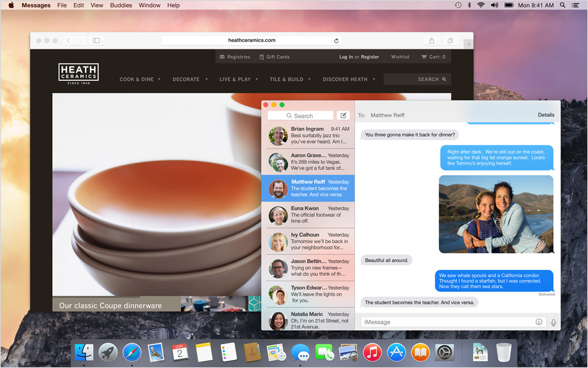Toggle Safari's sidebar button
588x368 pixels.
[x=96, y=41]
